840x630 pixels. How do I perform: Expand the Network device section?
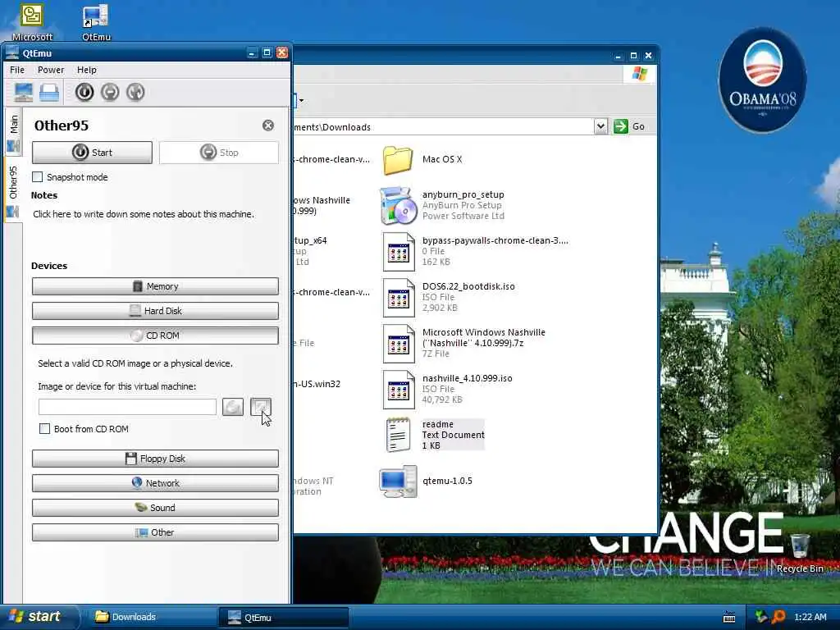(x=155, y=483)
